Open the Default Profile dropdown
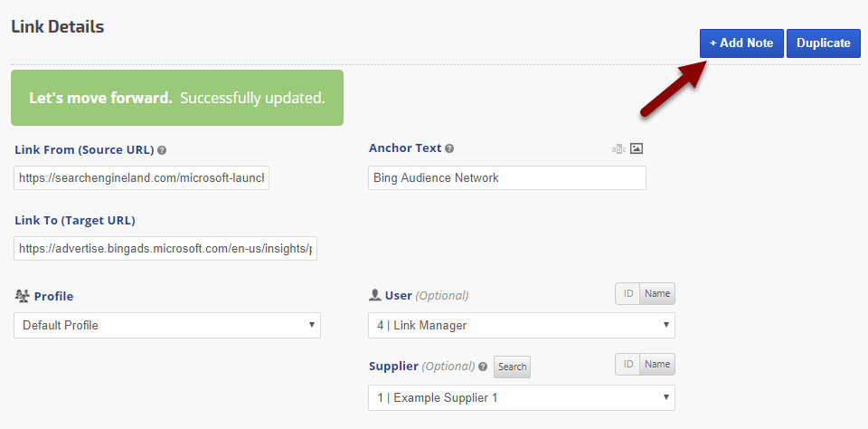This screenshot has width=868, height=429. point(167,325)
